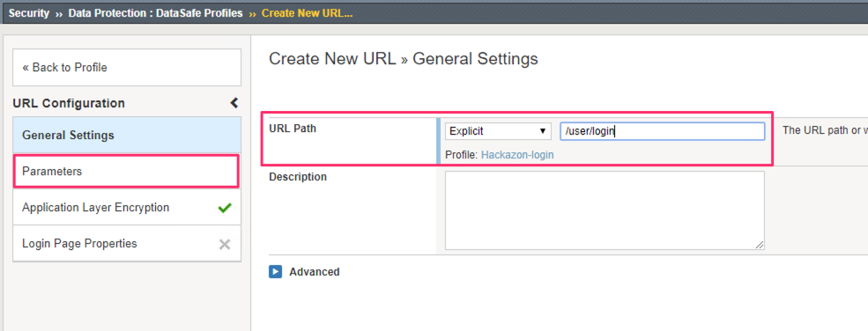Click the green checkmark beside Application Layer Encryption
Viewport: 868px width, 331px height.
coord(224,208)
